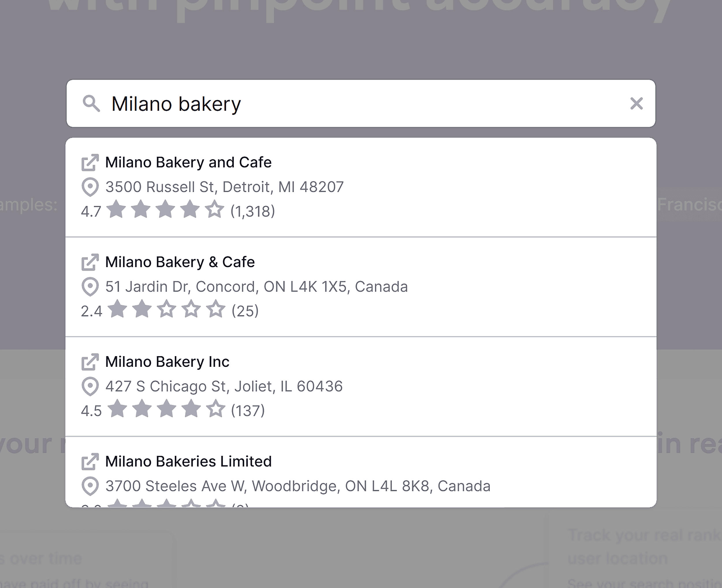Click into the Milano bakery search field

pyautogui.click(x=339, y=103)
